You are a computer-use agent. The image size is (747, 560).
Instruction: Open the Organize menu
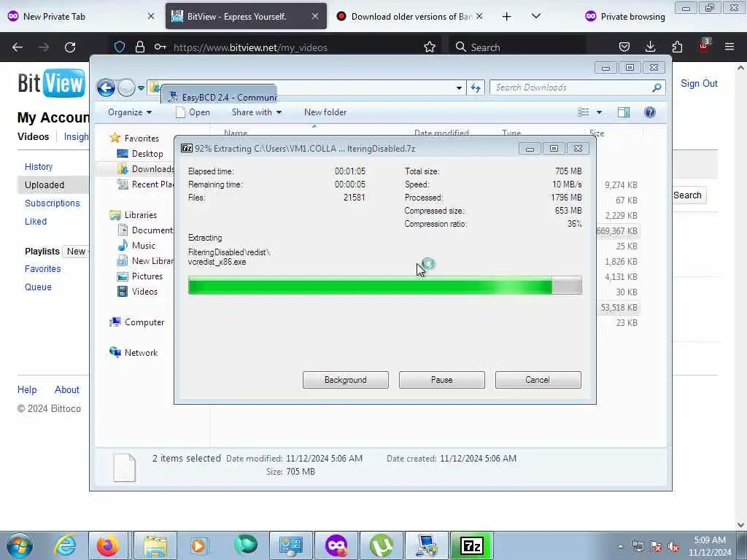[x=130, y=112]
